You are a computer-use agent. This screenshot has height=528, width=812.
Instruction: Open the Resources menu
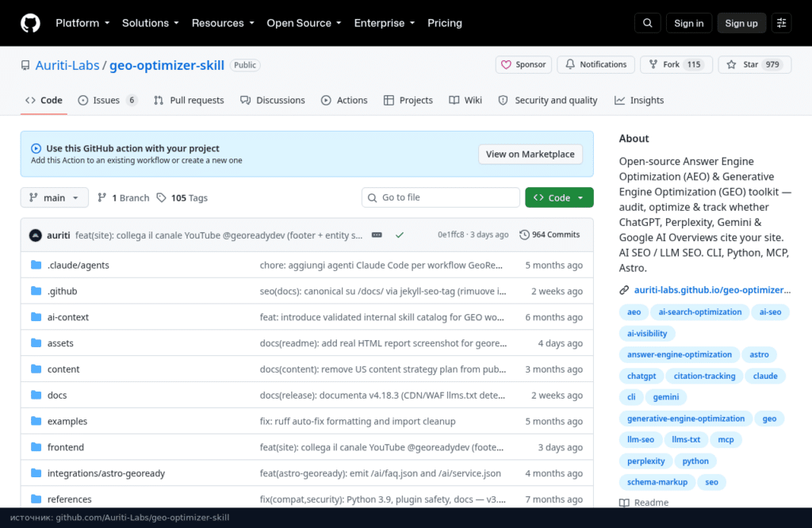[x=223, y=23]
